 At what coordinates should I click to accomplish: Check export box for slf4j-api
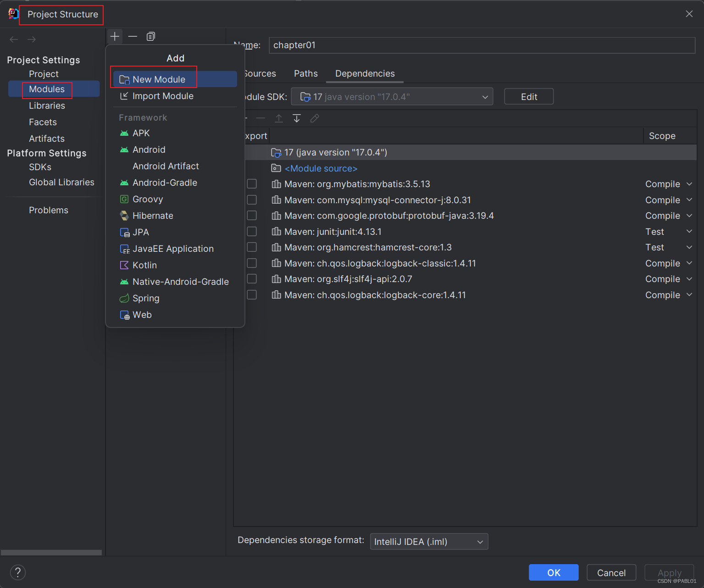[252, 279]
